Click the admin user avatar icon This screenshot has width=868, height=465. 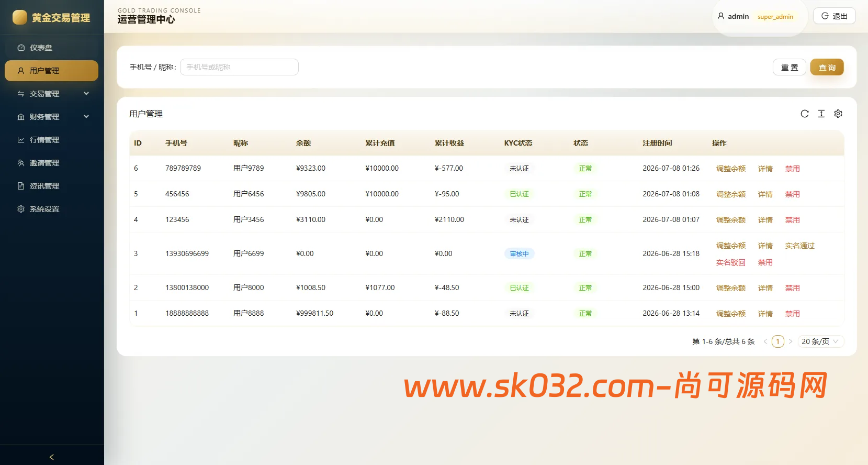(721, 16)
